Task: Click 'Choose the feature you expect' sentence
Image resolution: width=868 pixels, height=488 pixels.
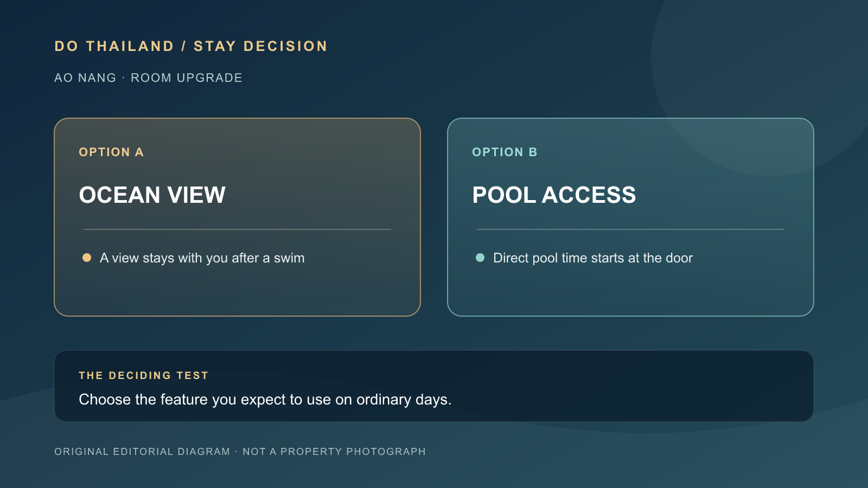Action: (x=265, y=400)
